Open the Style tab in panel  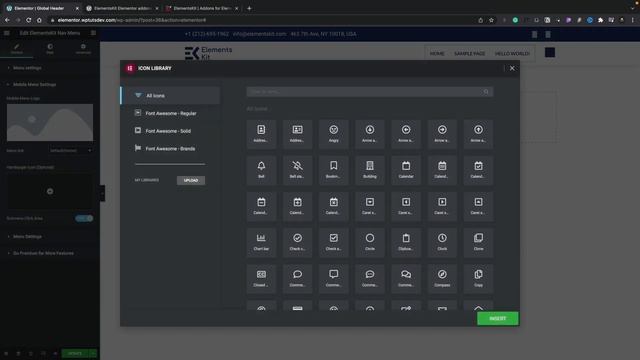pos(50,49)
